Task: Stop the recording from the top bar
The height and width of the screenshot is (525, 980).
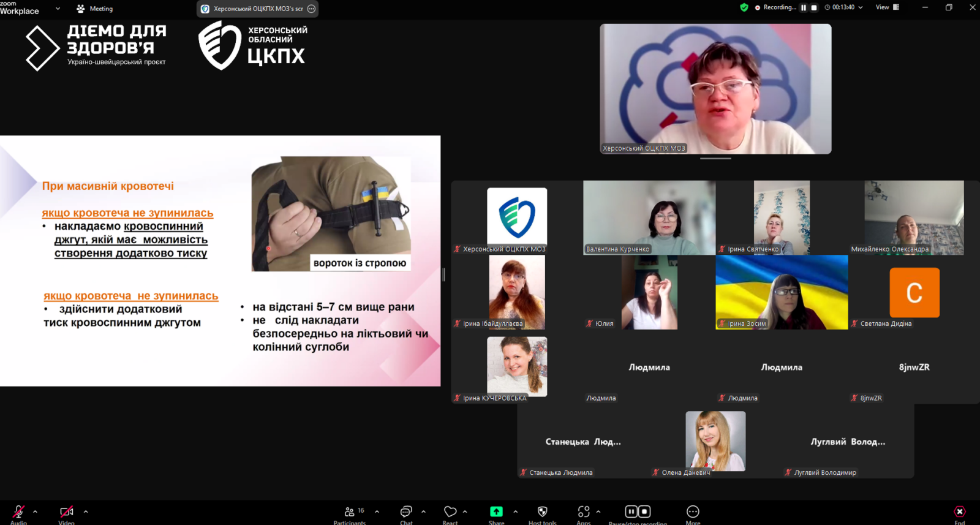Action: 814,8
